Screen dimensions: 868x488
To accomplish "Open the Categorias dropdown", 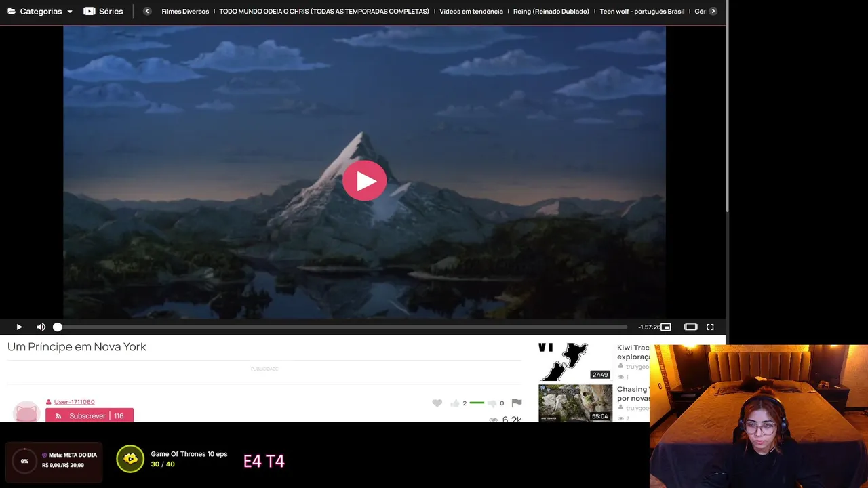I will [40, 12].
